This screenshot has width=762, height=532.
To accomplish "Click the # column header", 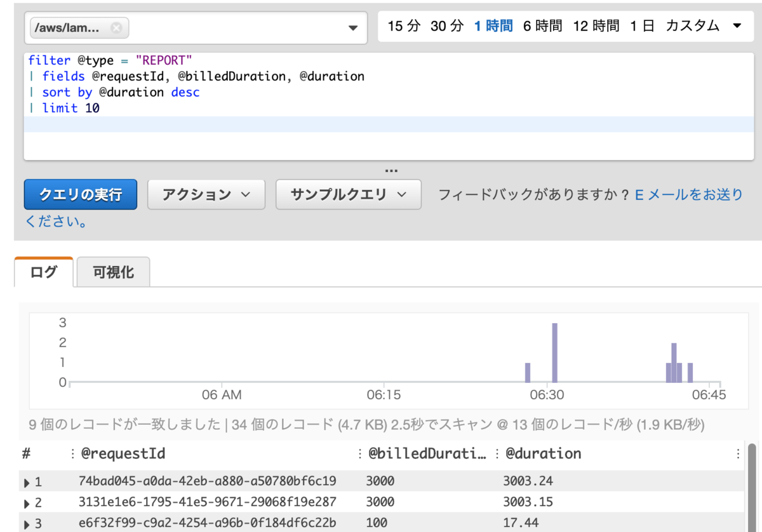I will tap(27, 453).
